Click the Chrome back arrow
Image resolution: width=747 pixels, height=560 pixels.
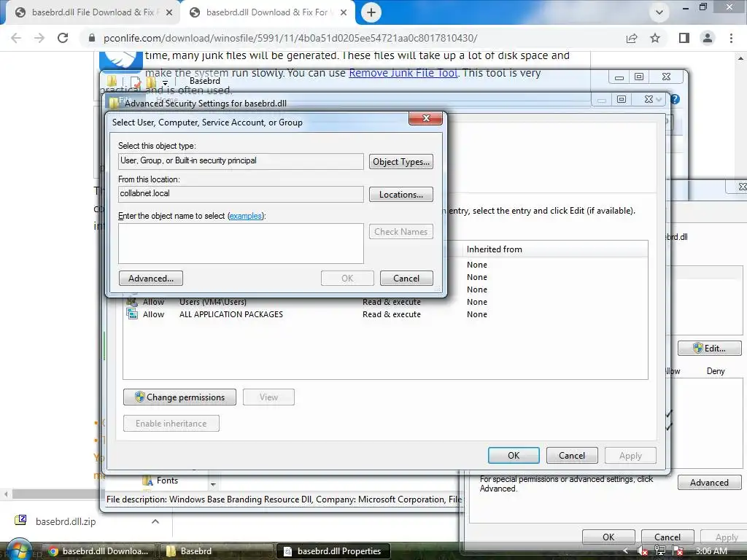16,38
